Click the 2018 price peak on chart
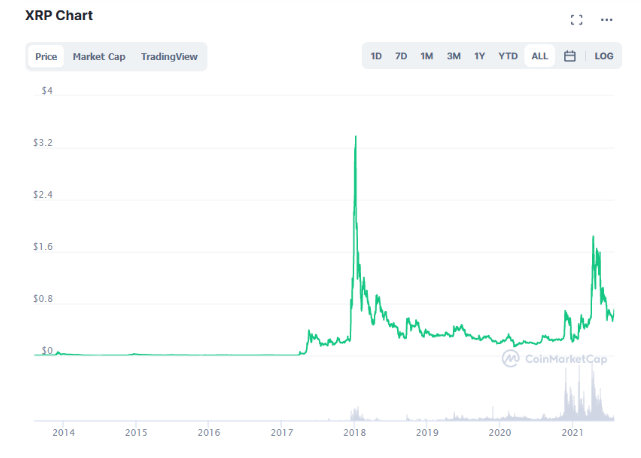Screen dimensions: 641x458 (x=356, y=137)
